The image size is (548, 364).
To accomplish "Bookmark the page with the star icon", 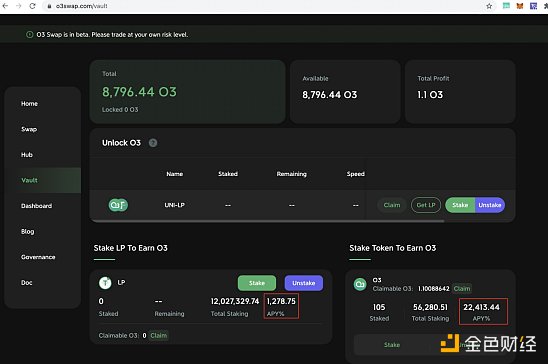I will point(489,6).
